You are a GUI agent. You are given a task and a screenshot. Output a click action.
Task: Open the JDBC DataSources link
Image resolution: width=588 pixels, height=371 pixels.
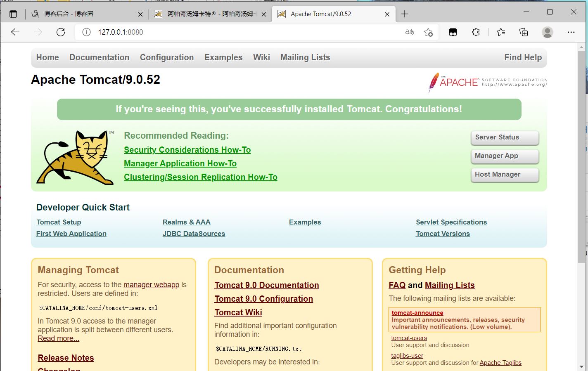click(x=194, y=234)
